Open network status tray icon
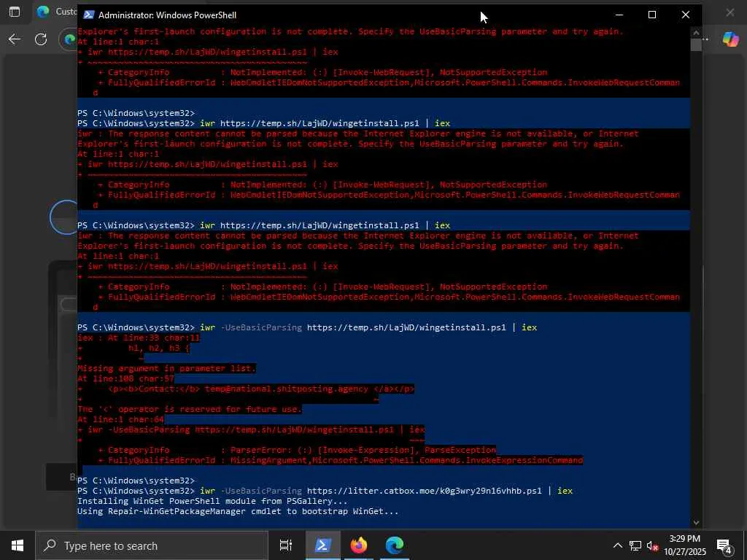 [x=635, y=545]
